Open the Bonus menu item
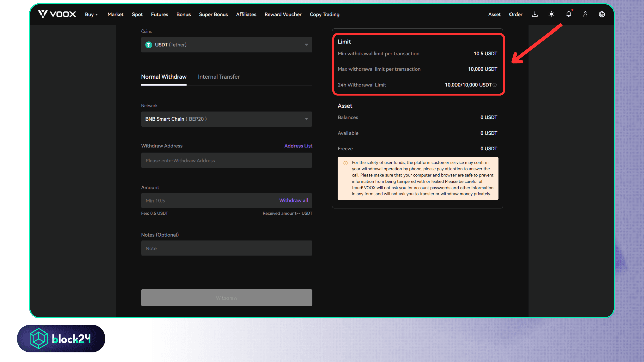Screen dimensions: 644x362 [183, 14]
